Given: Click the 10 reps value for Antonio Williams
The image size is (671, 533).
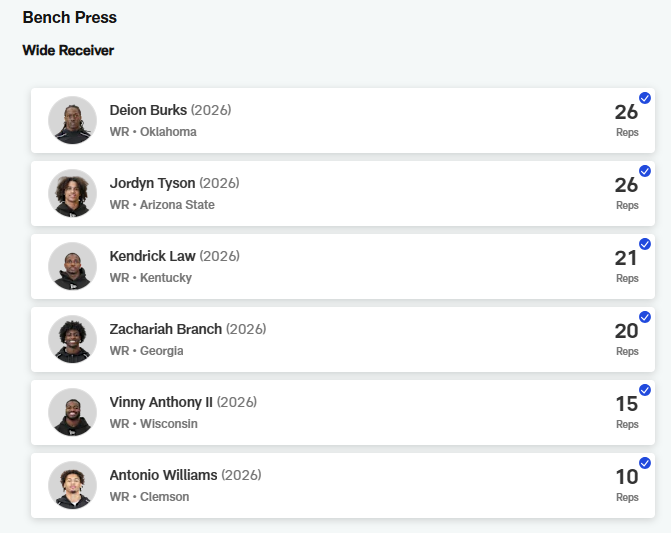Looking at the screenshot, I should tap(626, 477).
